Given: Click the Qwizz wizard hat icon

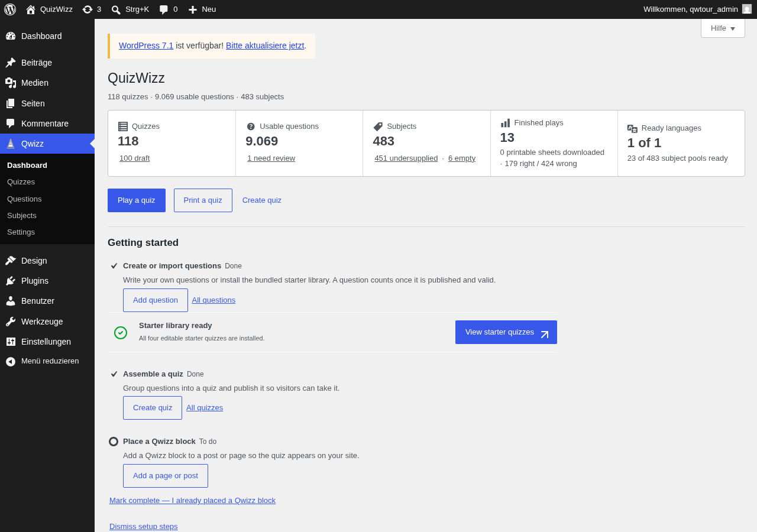Looking at the screenshot, I should (x=11, y=144).
